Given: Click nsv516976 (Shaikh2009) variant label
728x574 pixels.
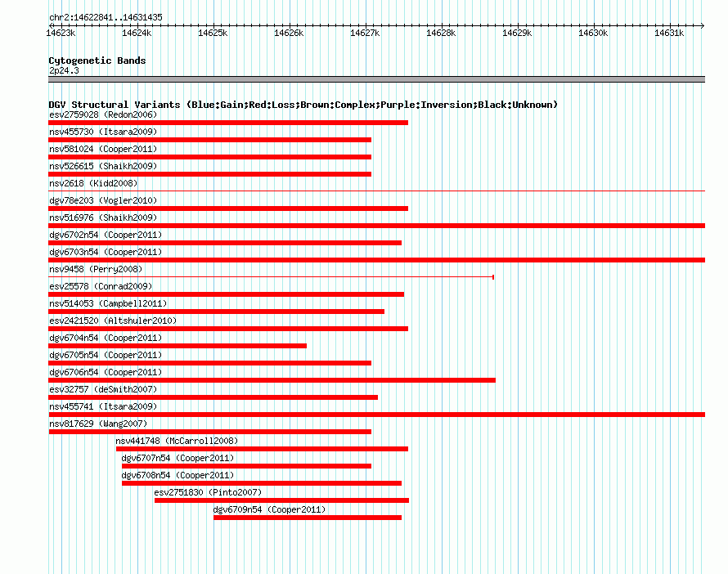Looking at the screenshot, I should point(103,217).
